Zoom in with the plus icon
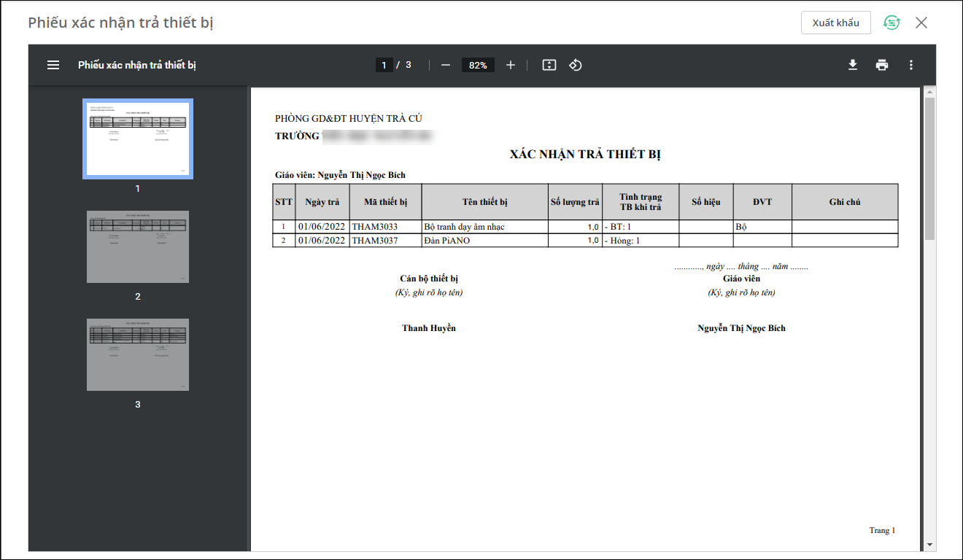The width and height of the screenshot is (963, 560). click(x=511, y=65)
